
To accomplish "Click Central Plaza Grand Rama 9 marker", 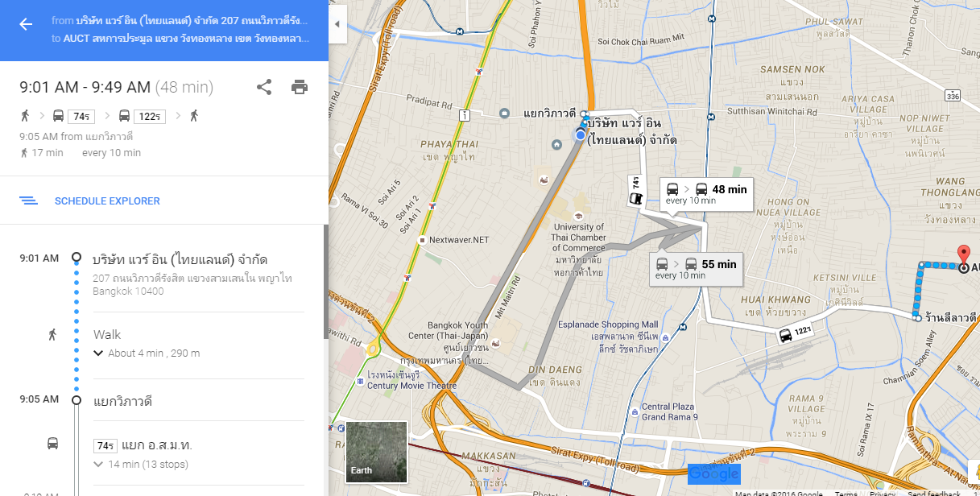I will click(635, 412).
